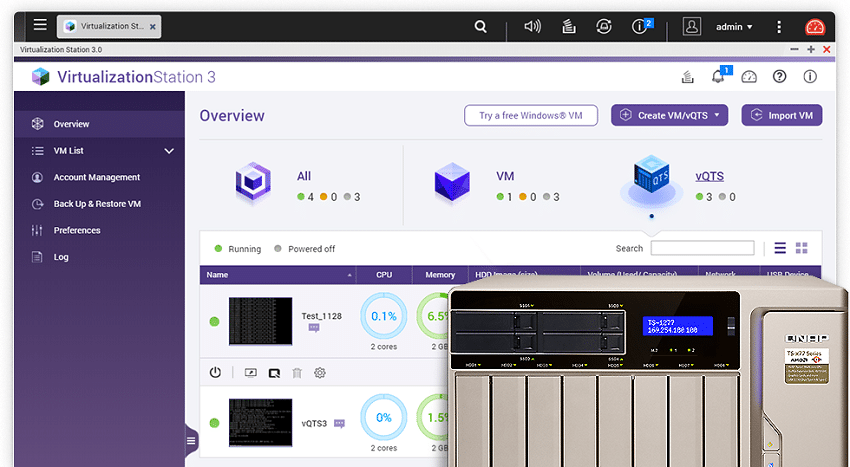The width and height of the screenshot is (850, 467).
Task: Click the VM delete trash icon
Action: point(297,373)
